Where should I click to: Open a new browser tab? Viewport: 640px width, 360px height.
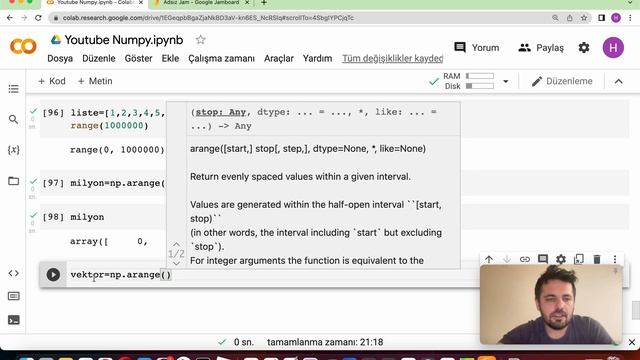pyautogui.click(x=264, y=3)
